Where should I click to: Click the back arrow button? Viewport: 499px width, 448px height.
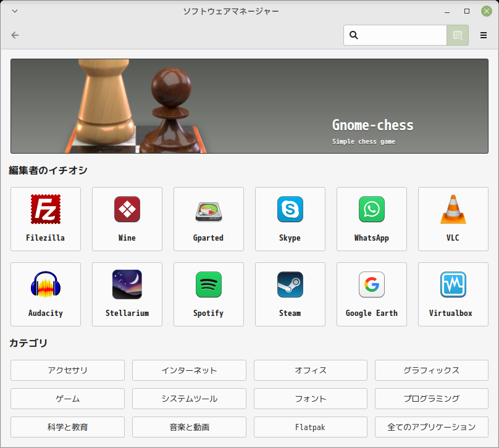(x=15, y=35)
